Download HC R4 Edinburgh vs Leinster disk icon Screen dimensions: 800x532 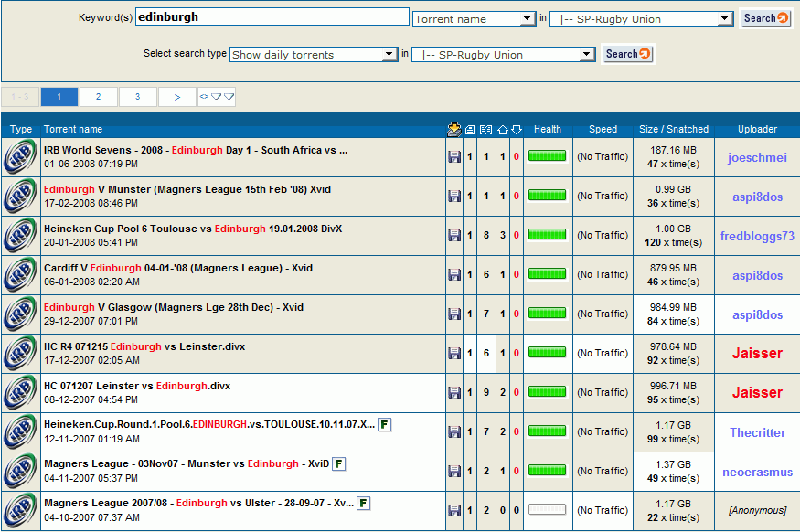click(454, 353)
